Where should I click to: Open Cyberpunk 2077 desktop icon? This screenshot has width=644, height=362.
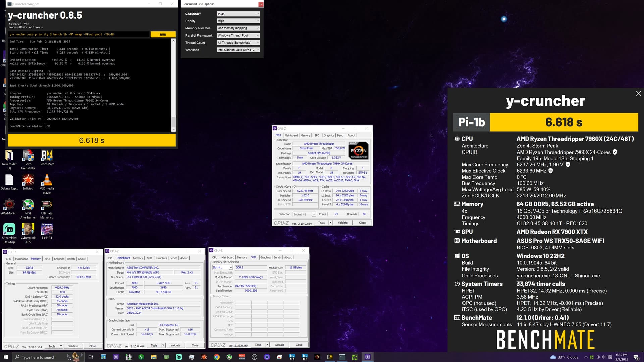(28, 230)
